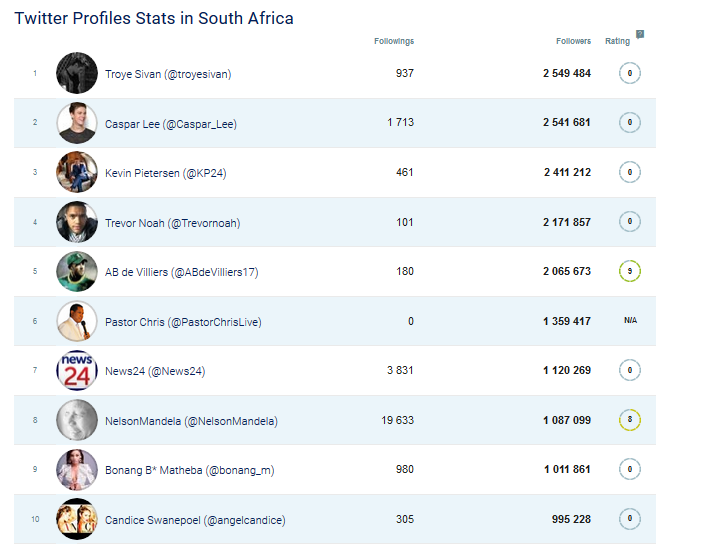Sort by the Followers column header
Viewport: 705px width, 549px height.
point(573,41)
